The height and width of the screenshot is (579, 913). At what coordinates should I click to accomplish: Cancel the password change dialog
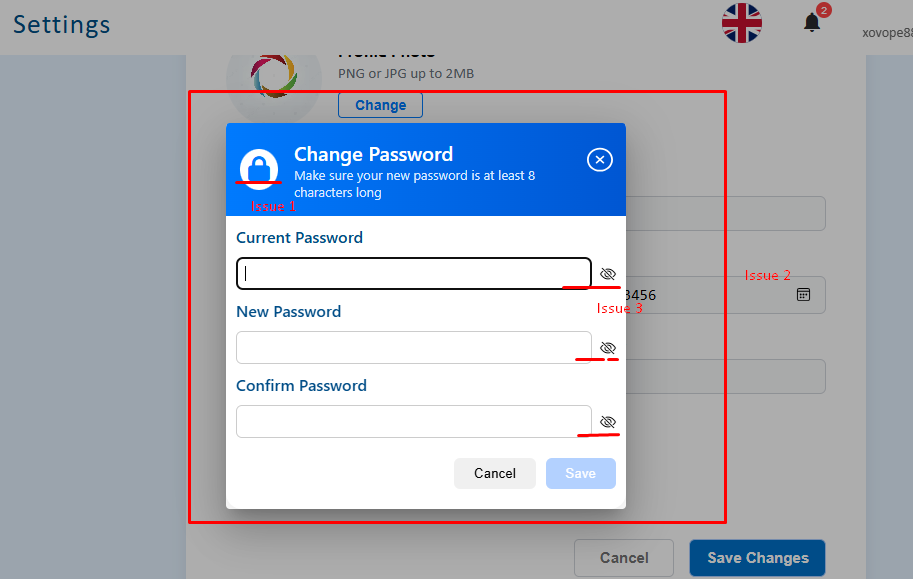click(495, 473)
